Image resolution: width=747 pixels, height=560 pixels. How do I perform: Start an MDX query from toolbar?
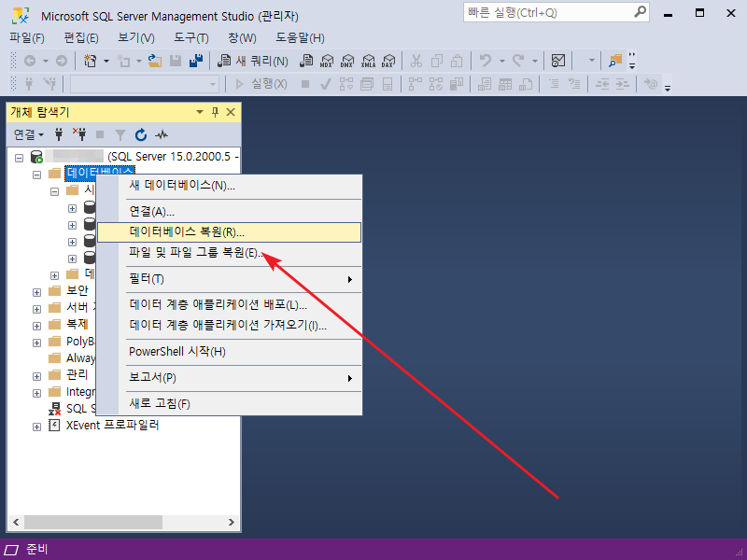coord(327,61)
